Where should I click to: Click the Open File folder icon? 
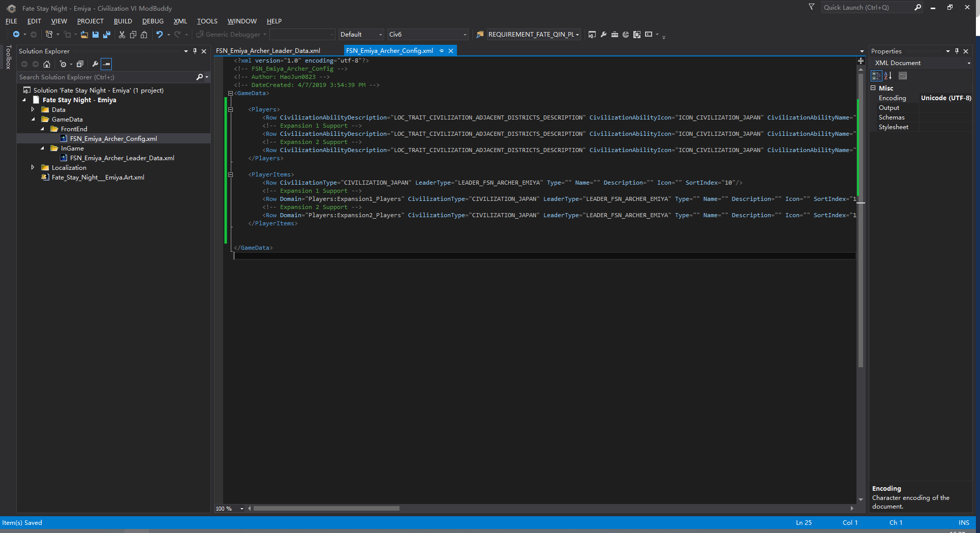click(84, 35)
